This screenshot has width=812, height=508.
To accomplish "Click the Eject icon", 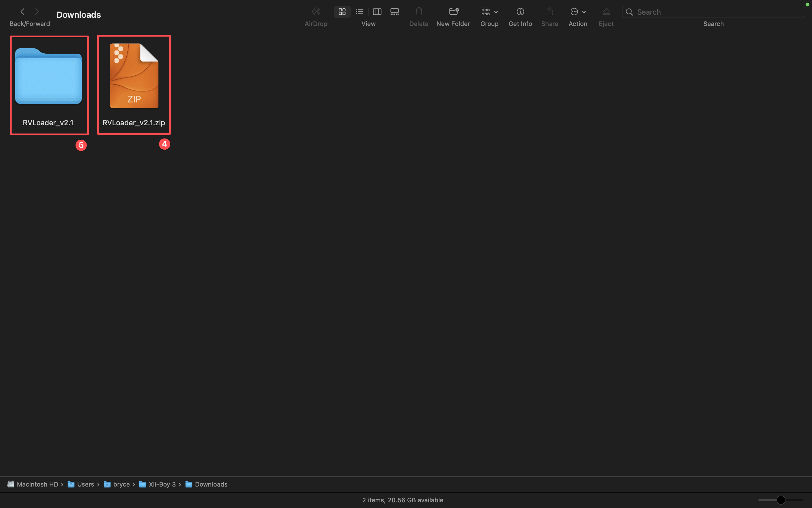I will [606, 12].
